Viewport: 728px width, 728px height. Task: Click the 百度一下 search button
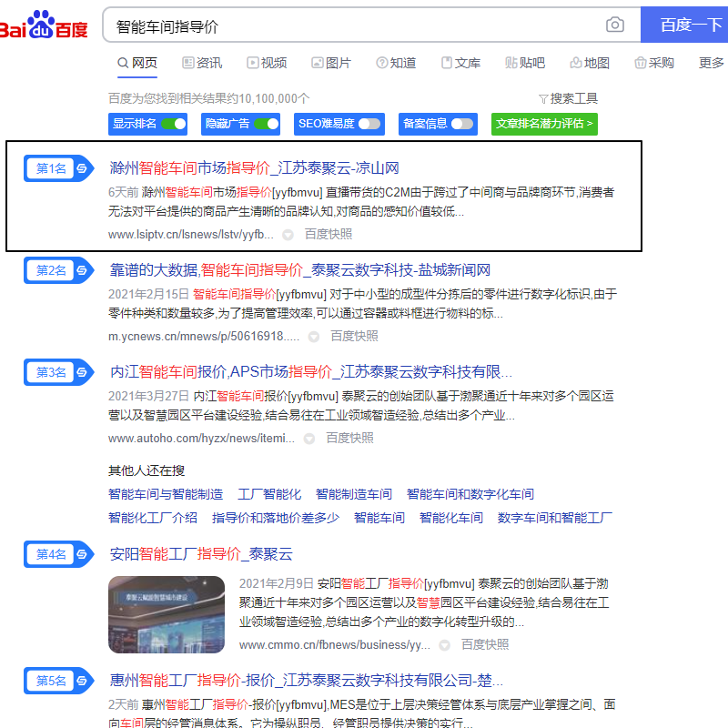[x=684, y=25]
